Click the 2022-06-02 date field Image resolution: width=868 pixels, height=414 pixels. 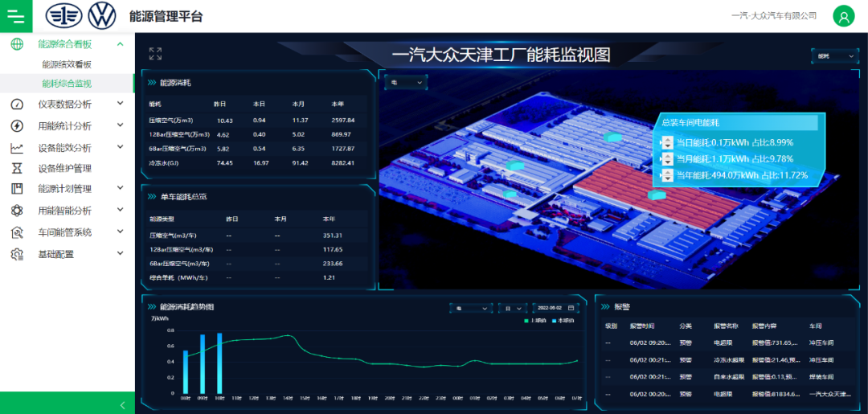[555, 308]
